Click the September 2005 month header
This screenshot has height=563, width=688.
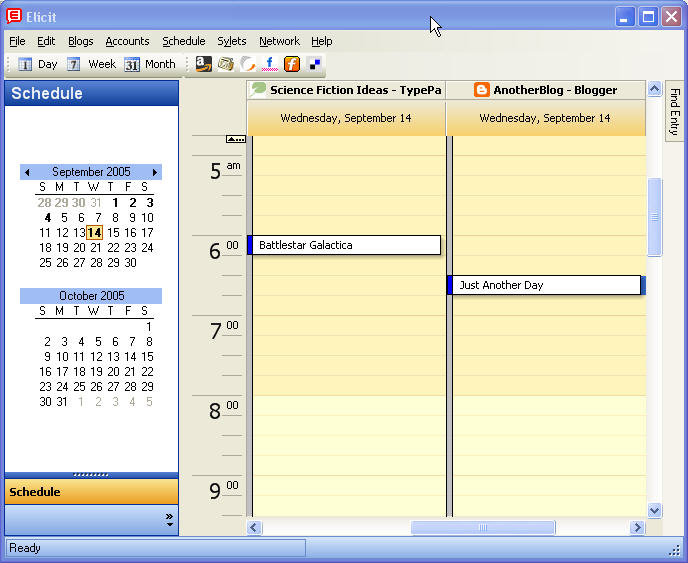[91, 172]
